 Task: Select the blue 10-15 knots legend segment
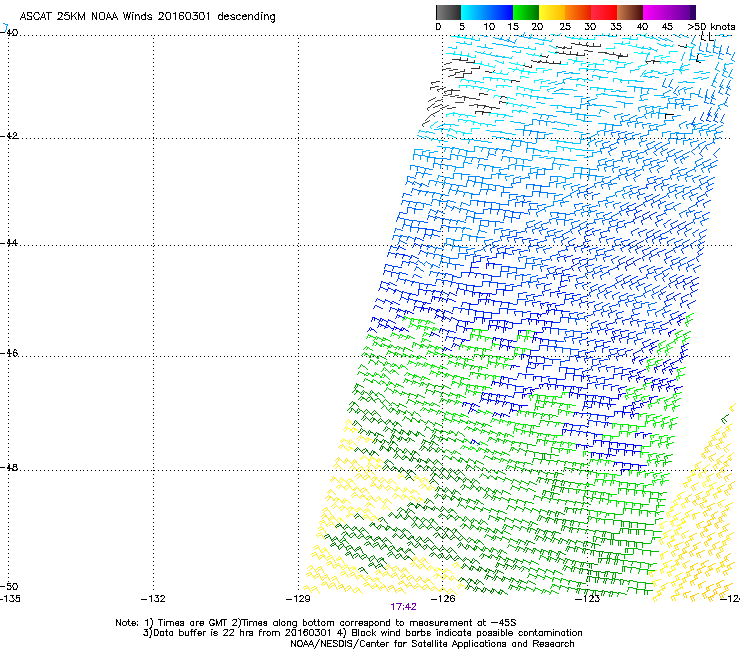click(500, 12)
